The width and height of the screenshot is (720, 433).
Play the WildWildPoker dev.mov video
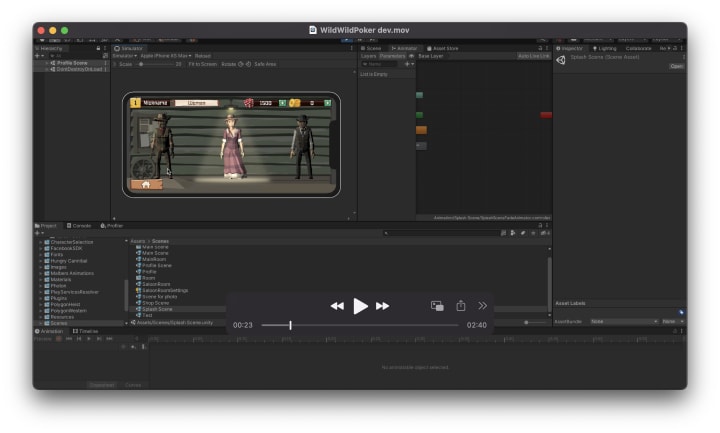point(360,306)
